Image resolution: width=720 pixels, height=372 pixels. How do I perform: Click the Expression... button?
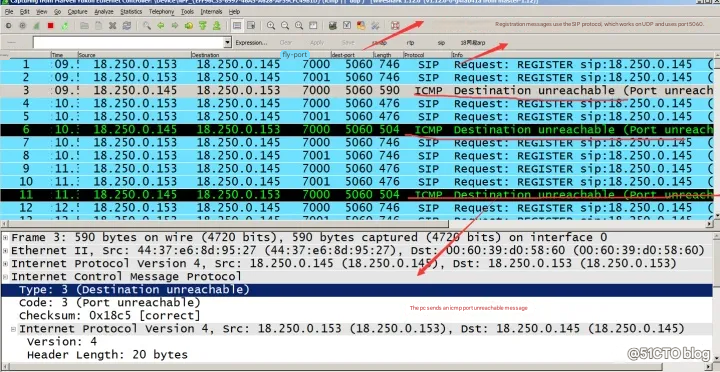click(251, 43)
